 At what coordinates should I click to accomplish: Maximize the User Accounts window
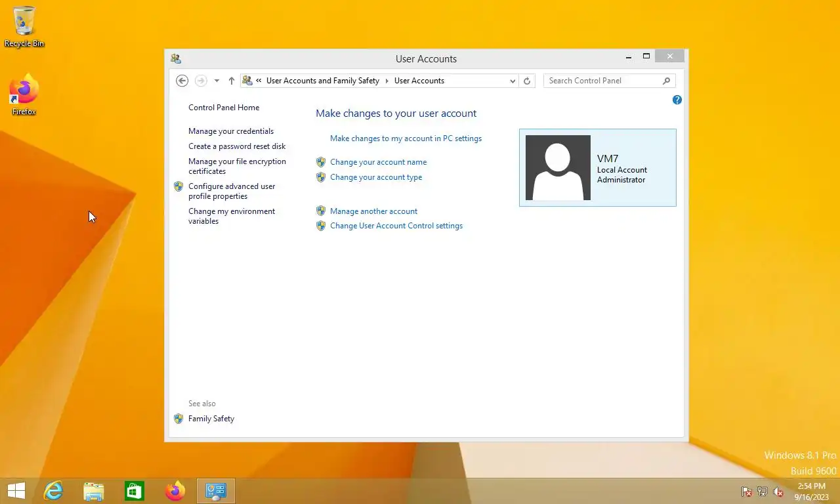click(646, 57)
